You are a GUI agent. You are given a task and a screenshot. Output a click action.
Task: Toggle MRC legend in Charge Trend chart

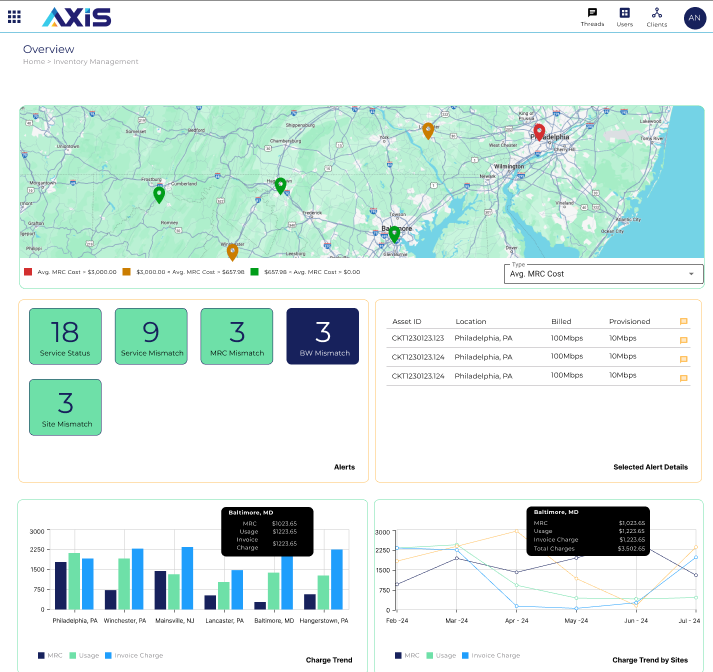[x=50, y=655]
